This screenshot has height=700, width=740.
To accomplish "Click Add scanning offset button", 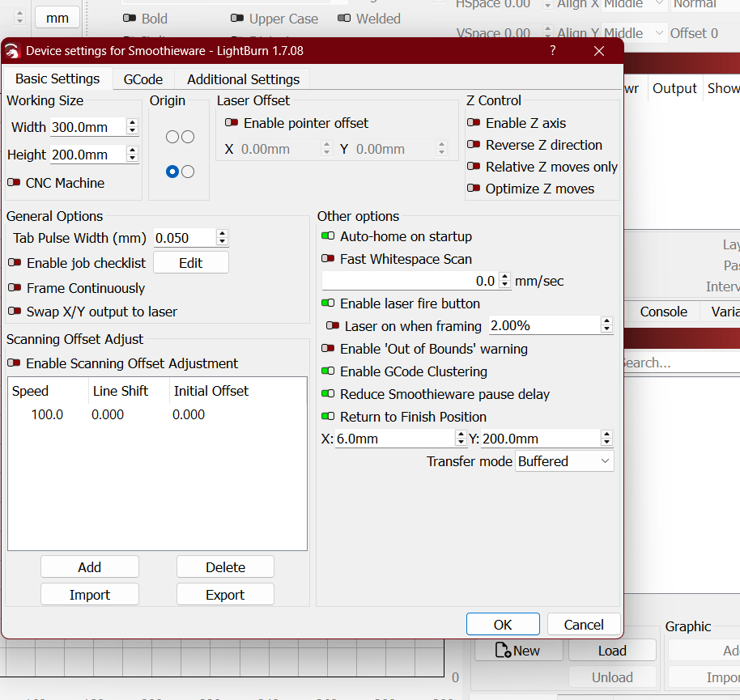I will (90, 567).
